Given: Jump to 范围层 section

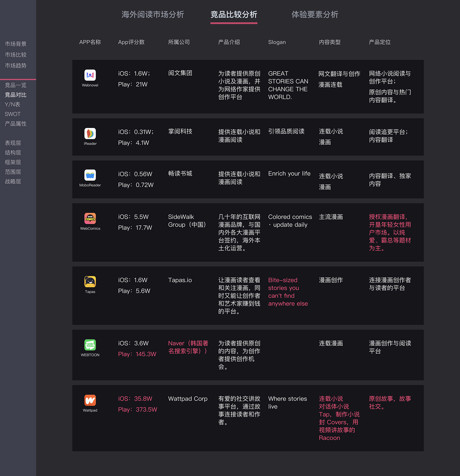Looking at the screenshot, I should tap(13, 172).
